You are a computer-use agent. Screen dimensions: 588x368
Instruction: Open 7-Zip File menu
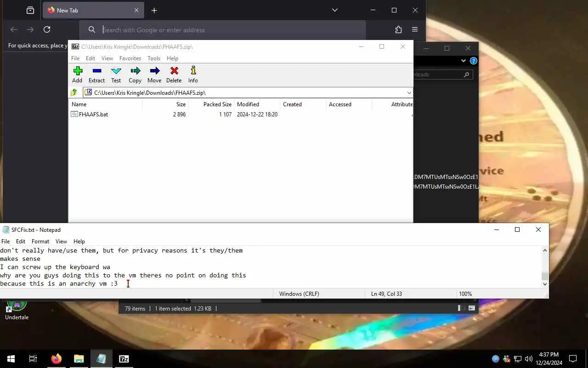(75, 58)
